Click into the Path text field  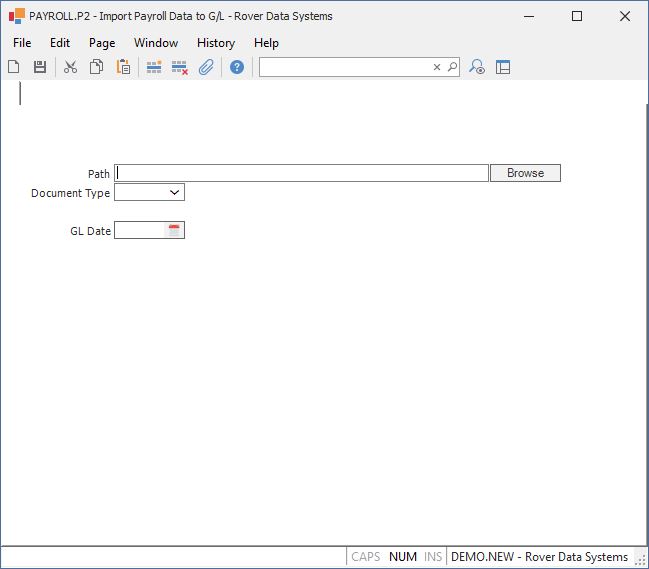pos(300,173)
